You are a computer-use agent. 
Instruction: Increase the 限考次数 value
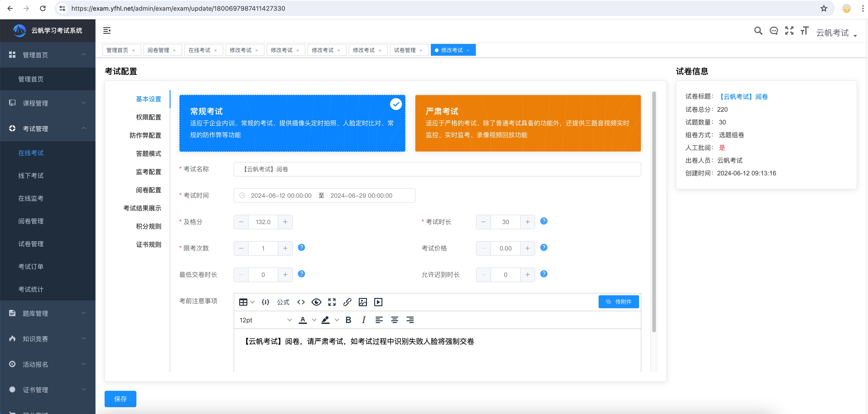(x=285, y=248)
